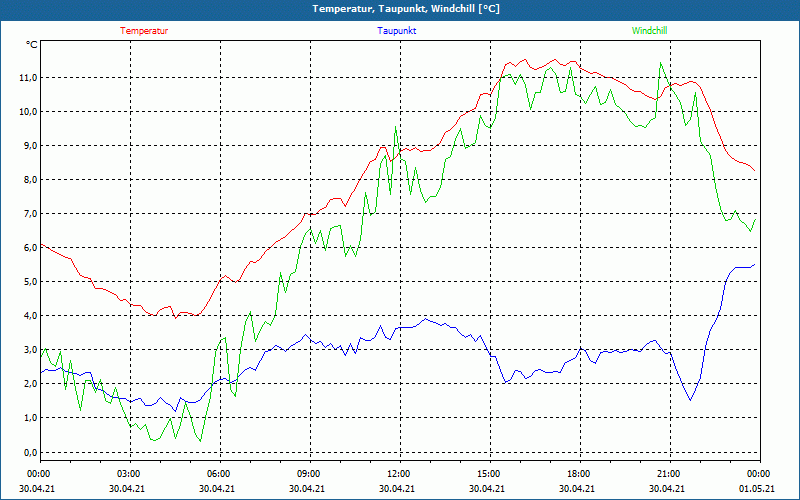Click the 9,0 y-axis value
This screenshot has width=800, height=500.
click(x=30, y=146)
